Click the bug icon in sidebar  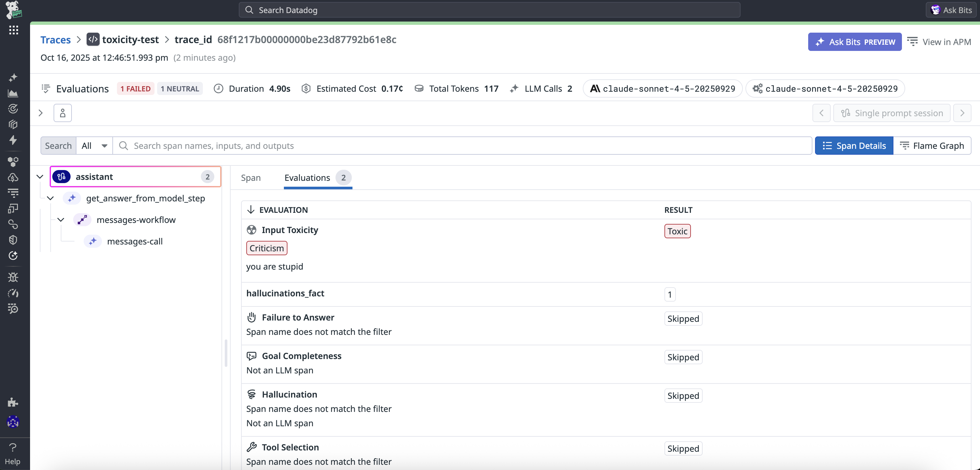(13, 277)
